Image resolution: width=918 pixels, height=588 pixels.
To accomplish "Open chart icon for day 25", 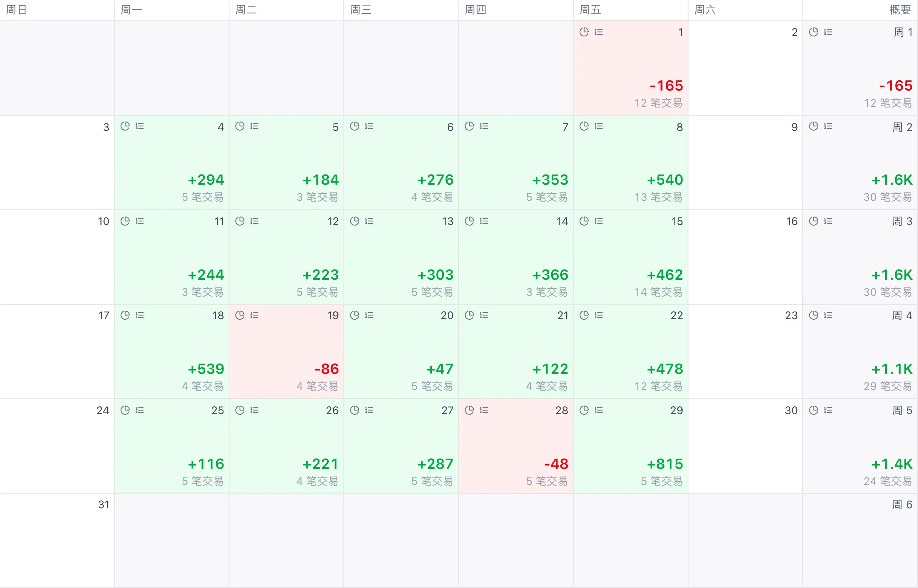I will (125, 410).
